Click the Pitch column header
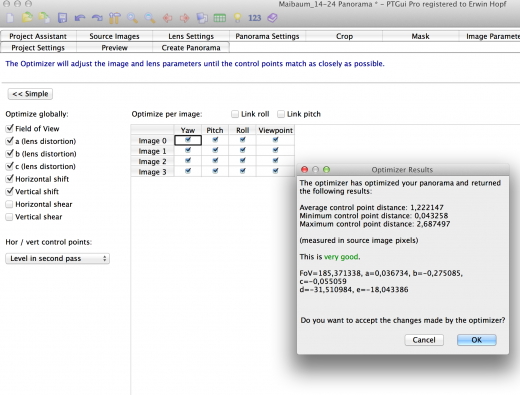 point(215,130)
